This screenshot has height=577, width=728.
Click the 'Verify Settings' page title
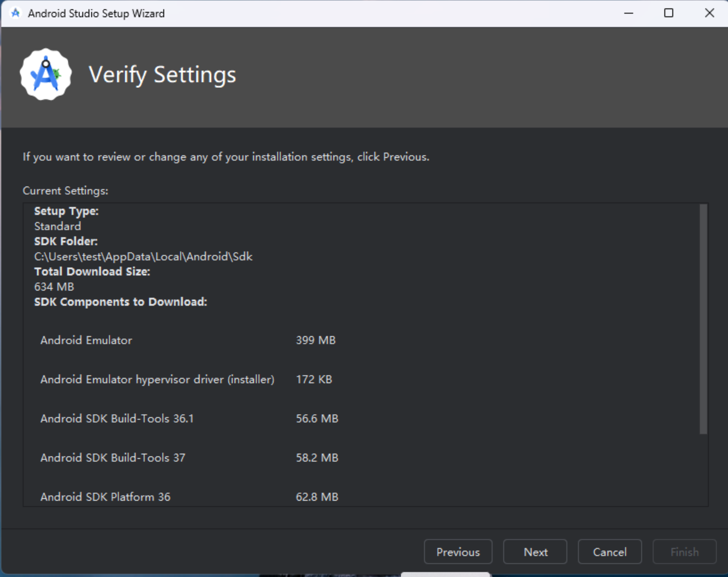pos(162,75)
